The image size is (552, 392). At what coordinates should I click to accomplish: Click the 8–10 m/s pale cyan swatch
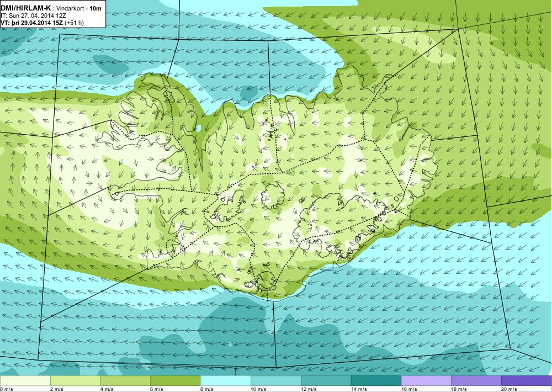tap(226, 381)
